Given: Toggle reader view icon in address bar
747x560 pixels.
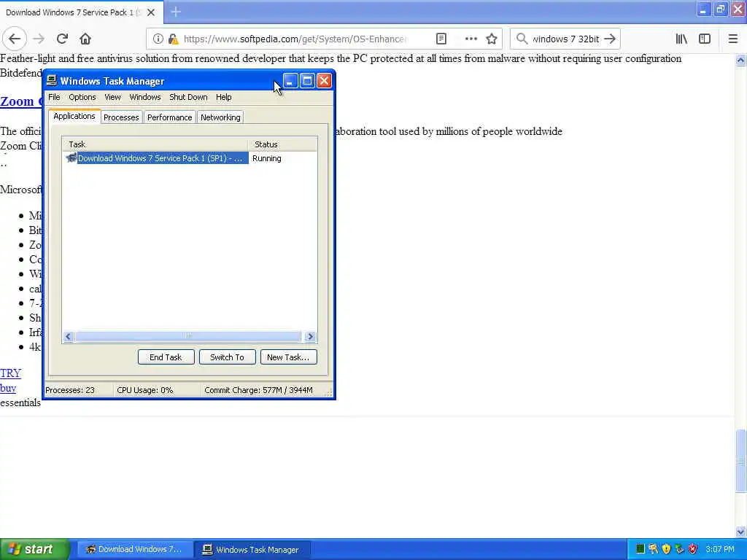Looking at the screenshot, I should (441, 39).
